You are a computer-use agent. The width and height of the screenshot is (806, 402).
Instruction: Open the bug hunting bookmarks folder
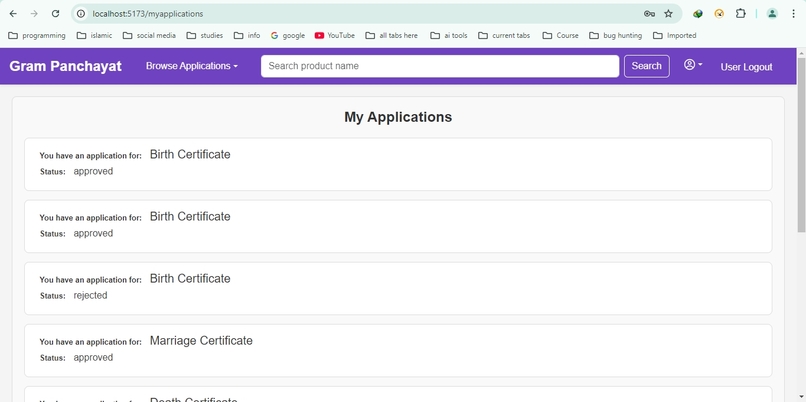[x=616, y=35]
